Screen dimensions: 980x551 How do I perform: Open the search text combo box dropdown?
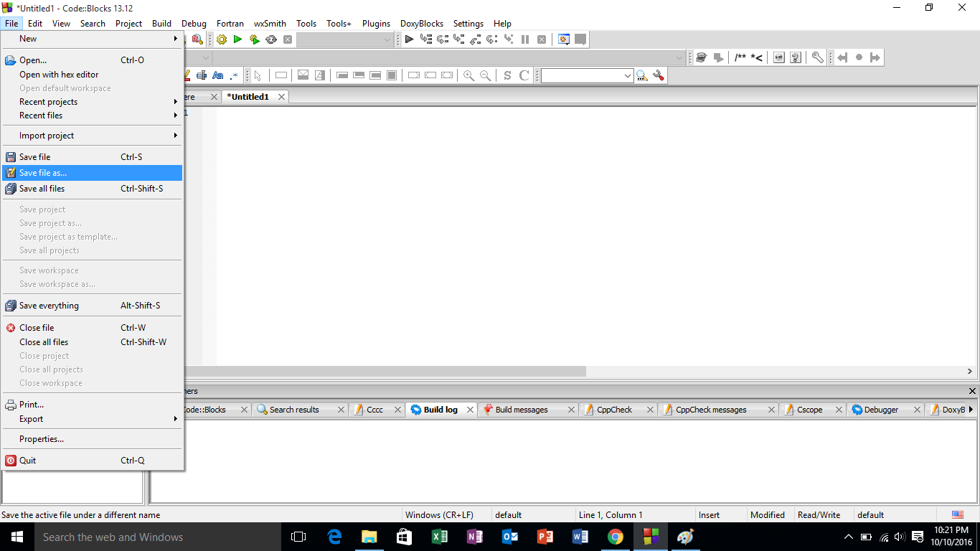(628, 75)
